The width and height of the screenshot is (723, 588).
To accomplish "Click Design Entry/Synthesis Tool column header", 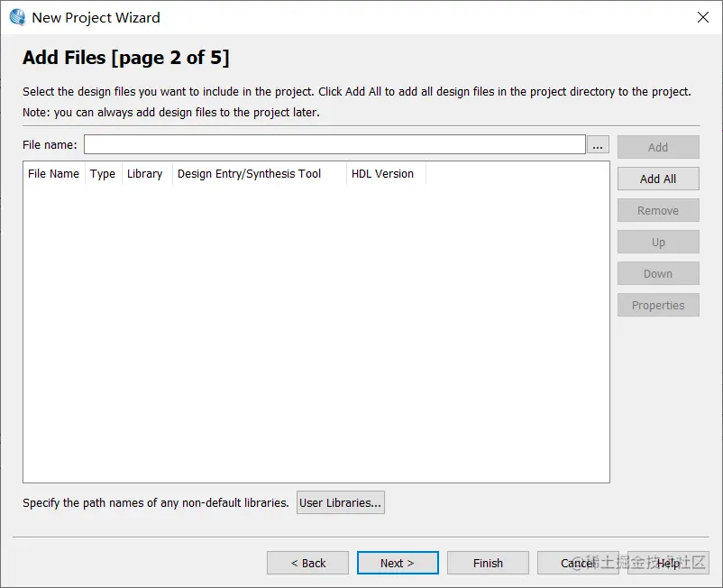I will [259, 174].
